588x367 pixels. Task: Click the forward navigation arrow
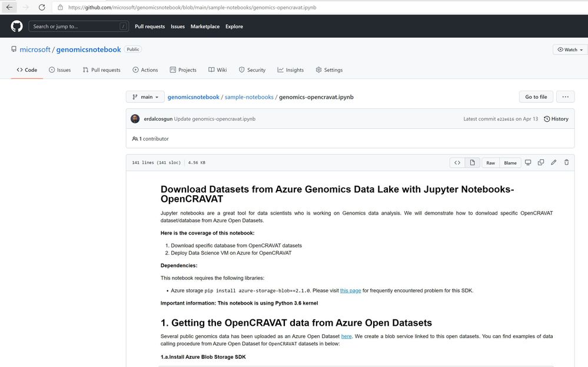(x=25, y=7)
